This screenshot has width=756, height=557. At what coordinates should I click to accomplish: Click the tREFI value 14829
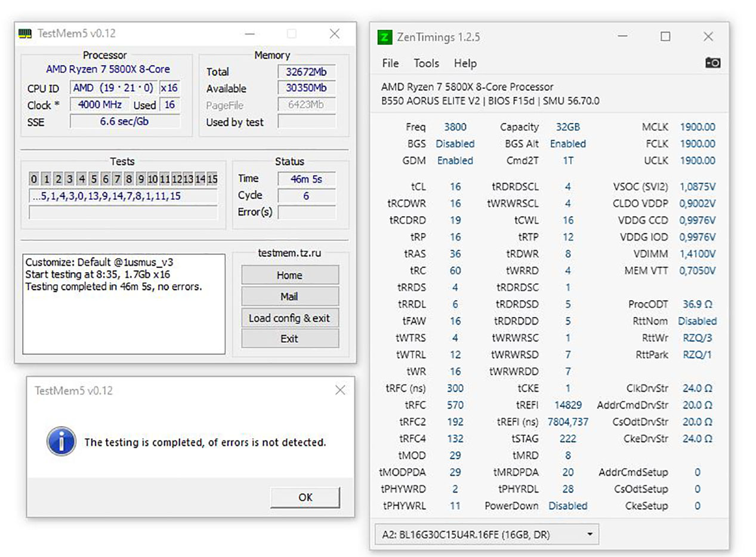(567, 405)
